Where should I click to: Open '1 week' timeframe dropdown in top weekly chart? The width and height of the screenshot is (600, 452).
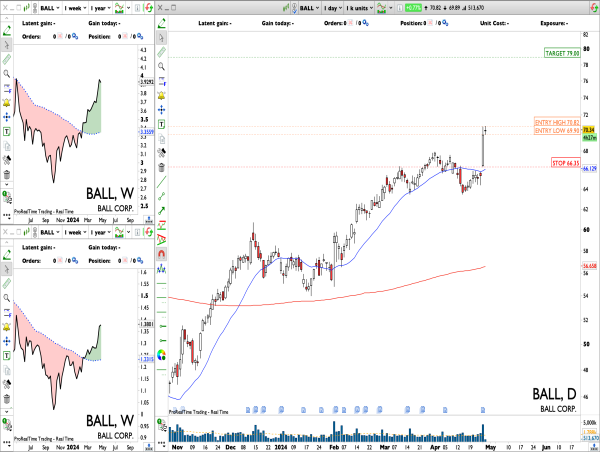coord(75,8)
